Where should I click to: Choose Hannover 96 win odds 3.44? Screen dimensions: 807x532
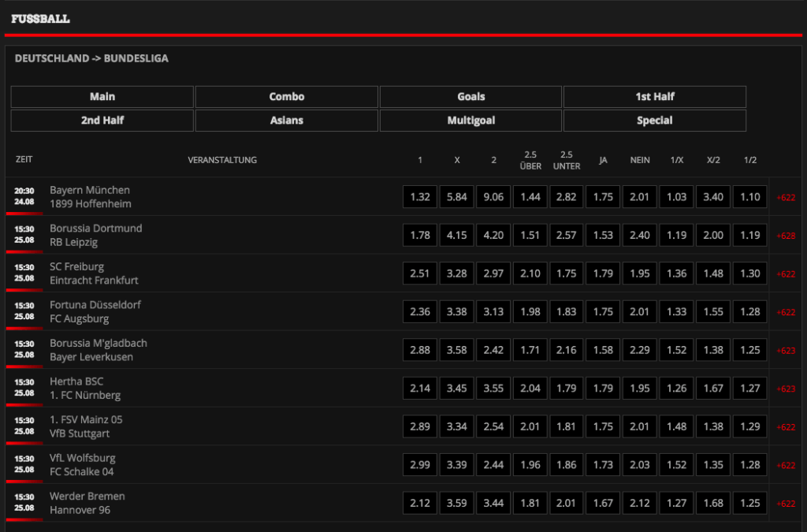tap(493, 503)
